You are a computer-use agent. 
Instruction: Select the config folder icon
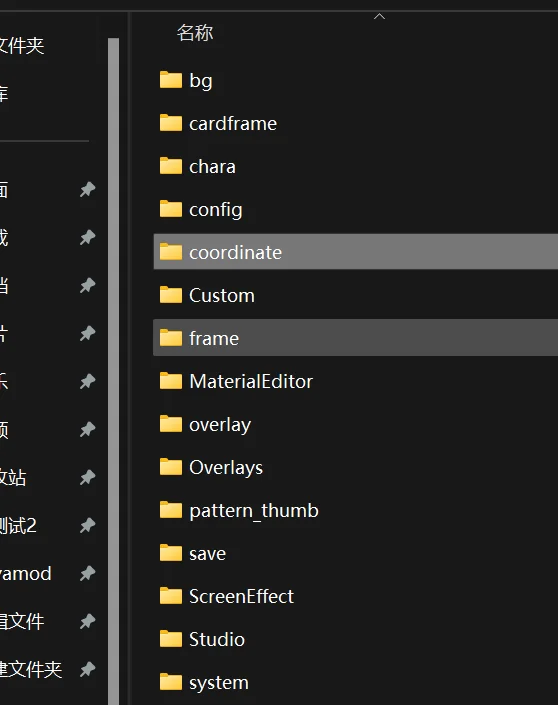click(x=171, y=209)
